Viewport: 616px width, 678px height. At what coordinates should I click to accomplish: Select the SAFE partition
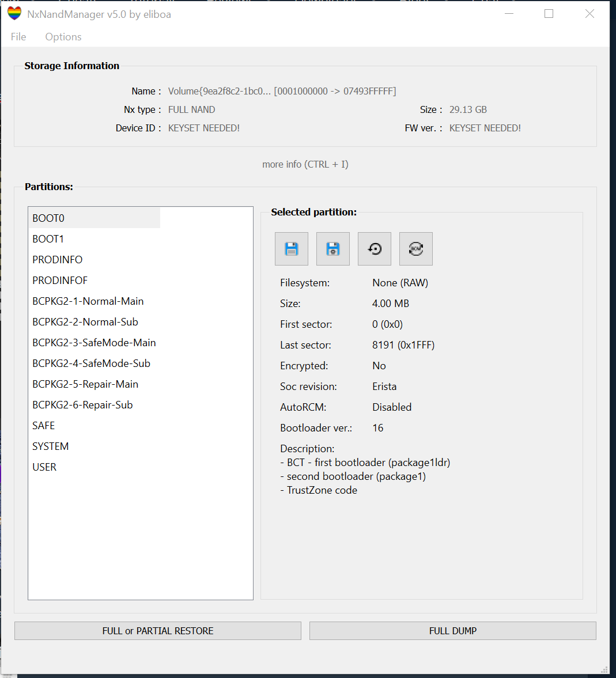coord(95,426)
